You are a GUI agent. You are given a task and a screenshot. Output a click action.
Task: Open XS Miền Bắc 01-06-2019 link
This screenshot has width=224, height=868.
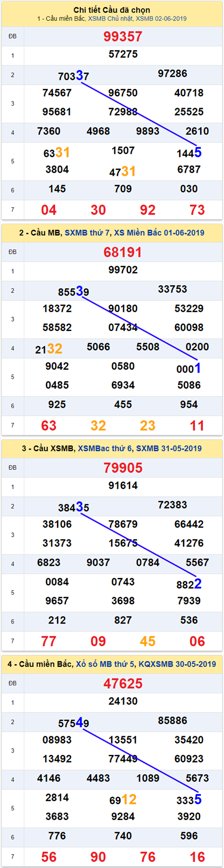159,233
